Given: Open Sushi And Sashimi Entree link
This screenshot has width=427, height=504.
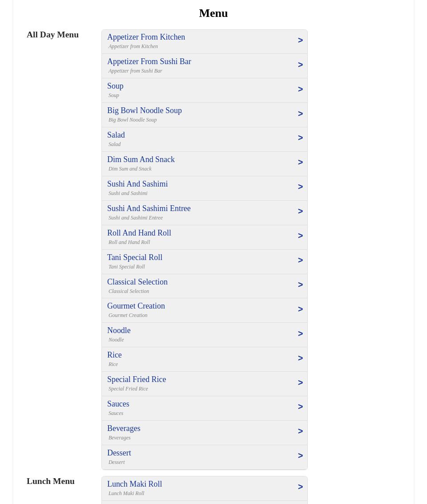Looking at the screenshot, I should [x=149, y=209].
